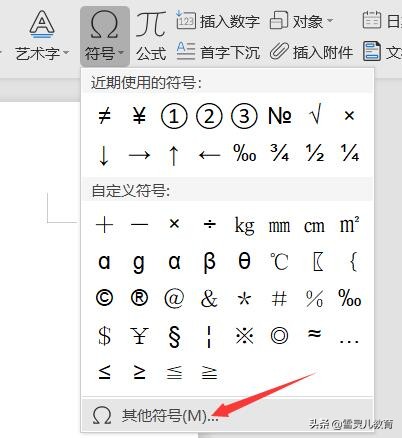This screenshot has width=402, height=438.
Task: Insert ‰ from recently used symbols
Action: click(244, 153)
